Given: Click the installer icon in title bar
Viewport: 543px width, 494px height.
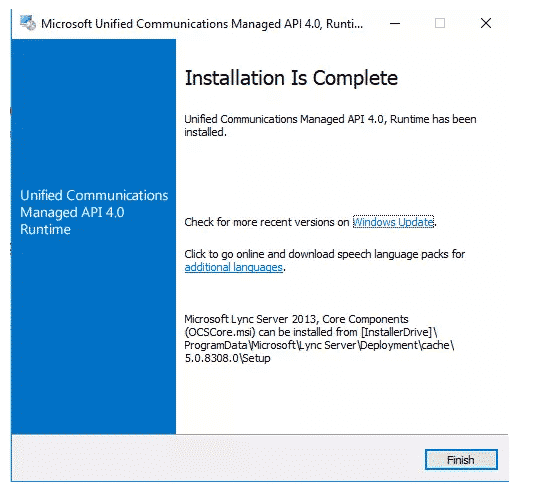Looking at the screenshot, I should coord(28,23).
